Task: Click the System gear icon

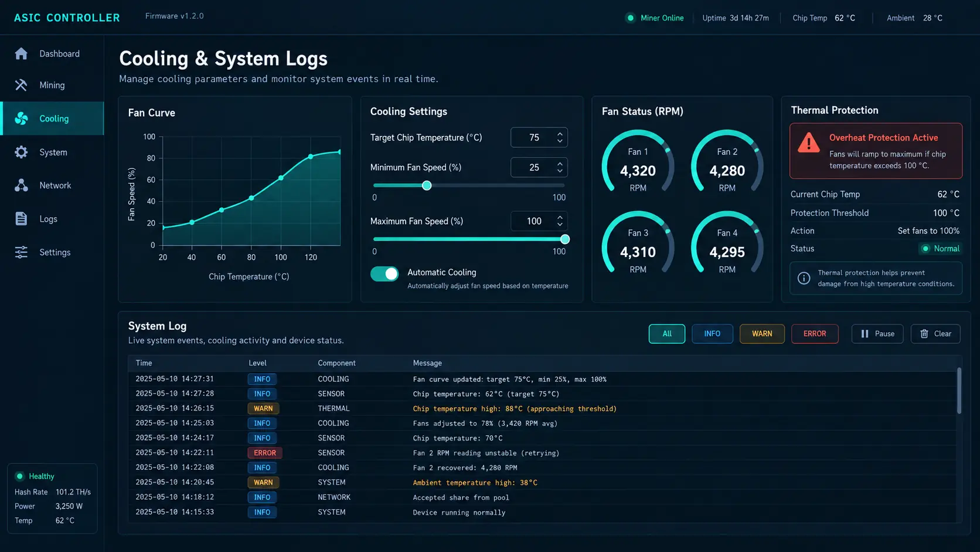Action: pos(21,152)
